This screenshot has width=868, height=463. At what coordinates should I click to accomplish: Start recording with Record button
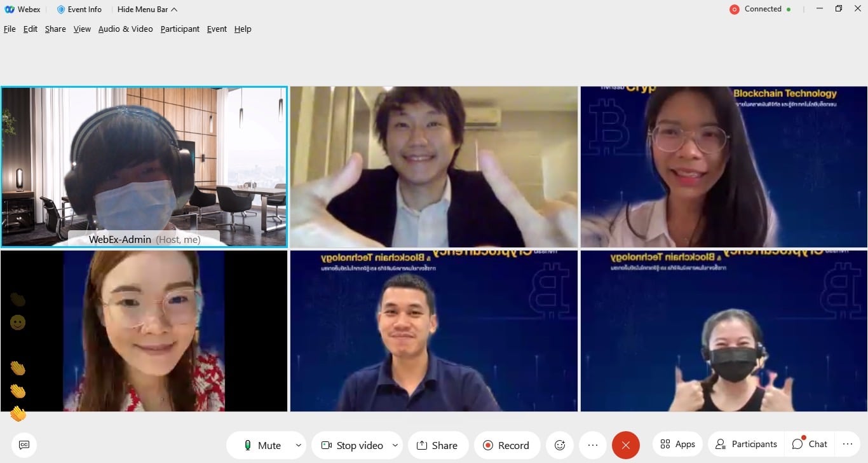[x=506, y=445]
